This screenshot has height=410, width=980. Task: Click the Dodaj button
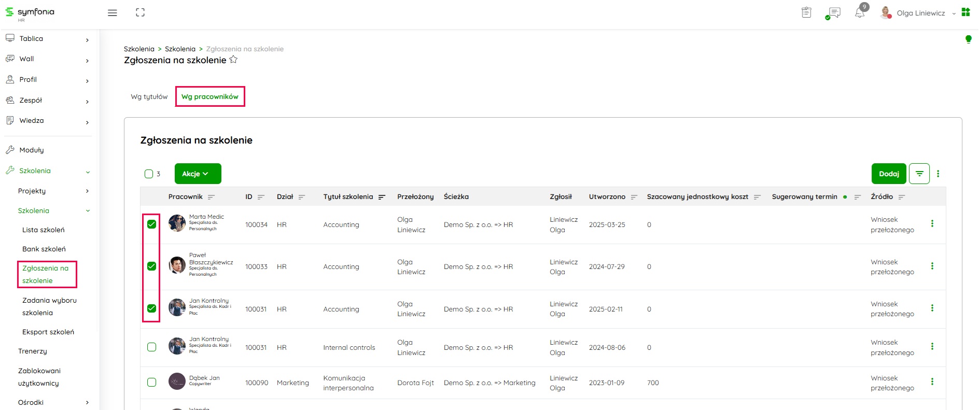click(x=889, y=174)
